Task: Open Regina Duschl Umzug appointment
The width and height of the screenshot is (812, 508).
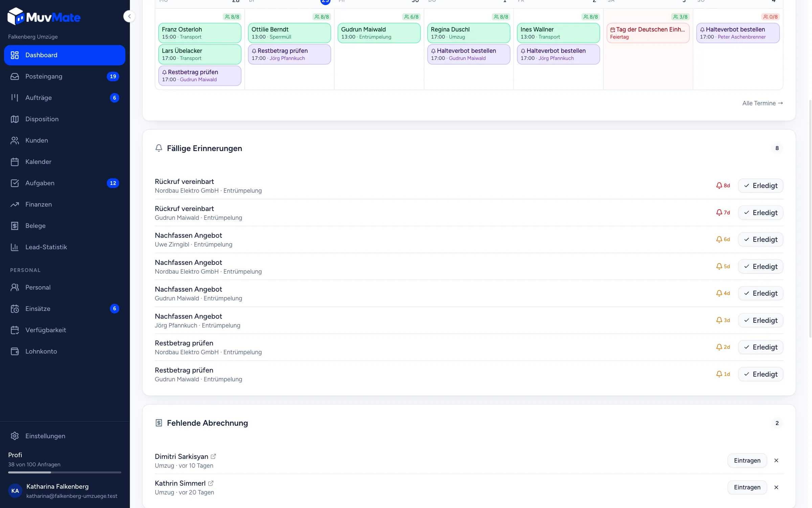Action: tap(469, 33)
